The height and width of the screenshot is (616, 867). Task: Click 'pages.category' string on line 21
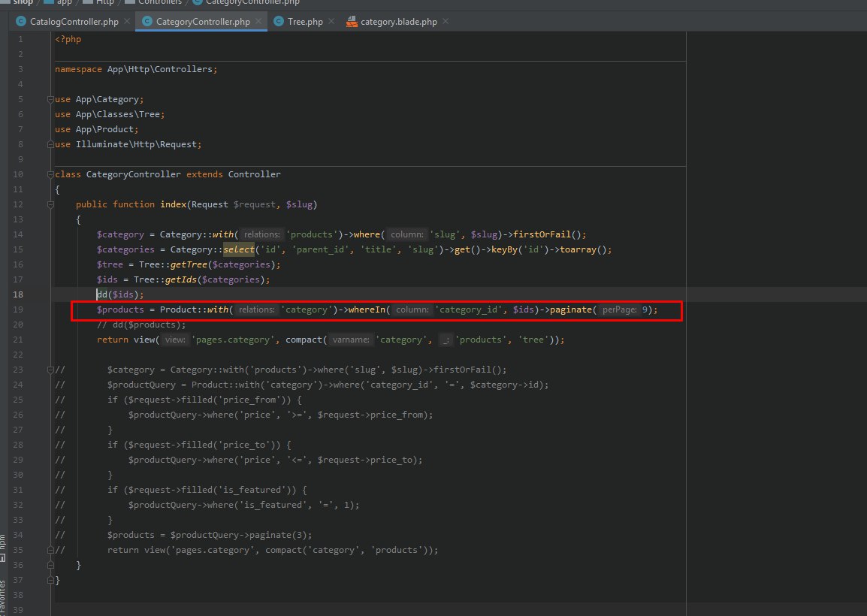coord(233,340)
